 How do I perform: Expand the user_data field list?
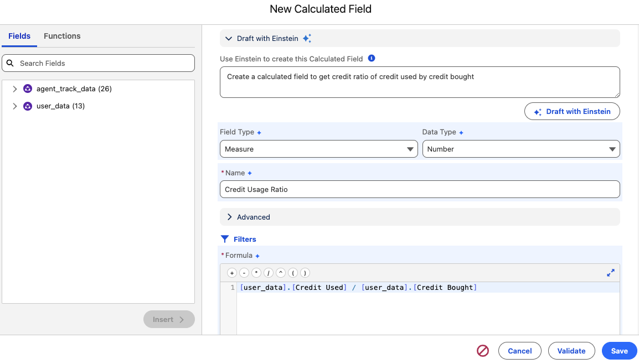tap(15, 106)
